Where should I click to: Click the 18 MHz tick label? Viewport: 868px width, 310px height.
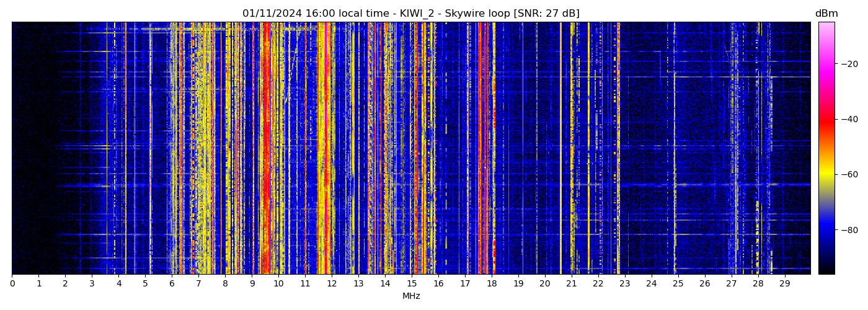[x=492, y=283]
